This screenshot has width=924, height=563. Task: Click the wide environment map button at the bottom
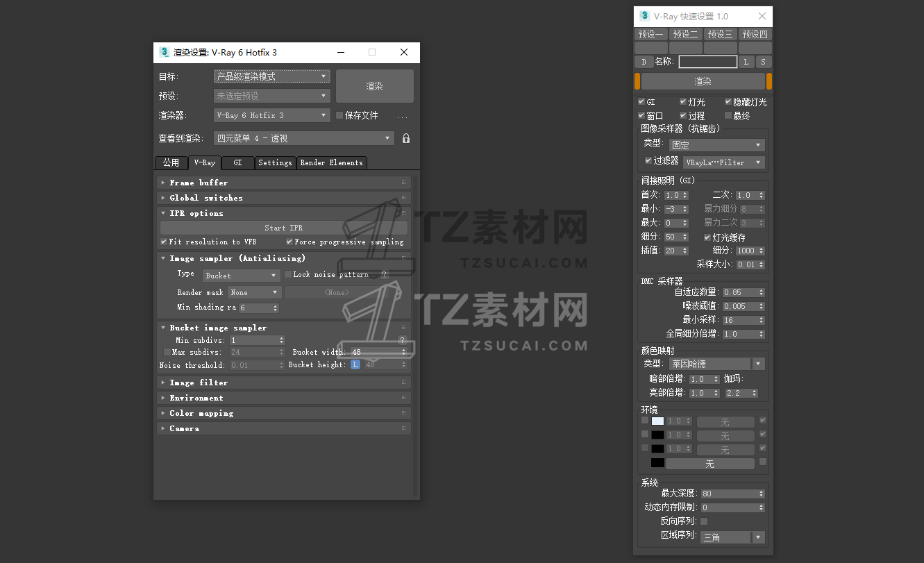(x=709, y=464)
